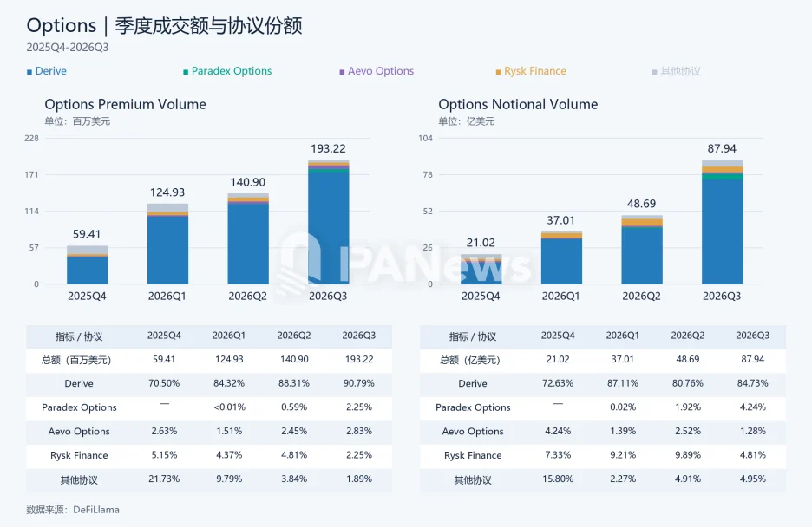Viewport: 812px width, 528px height.
Task: Click the 1.89% 其他协议 cell
Action: [x=359, y=479]
